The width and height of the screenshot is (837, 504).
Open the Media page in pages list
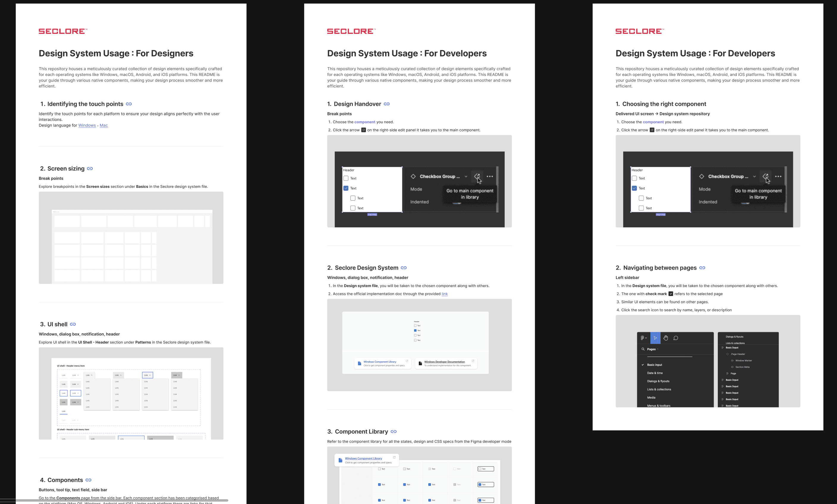click(x=651, y=397)
